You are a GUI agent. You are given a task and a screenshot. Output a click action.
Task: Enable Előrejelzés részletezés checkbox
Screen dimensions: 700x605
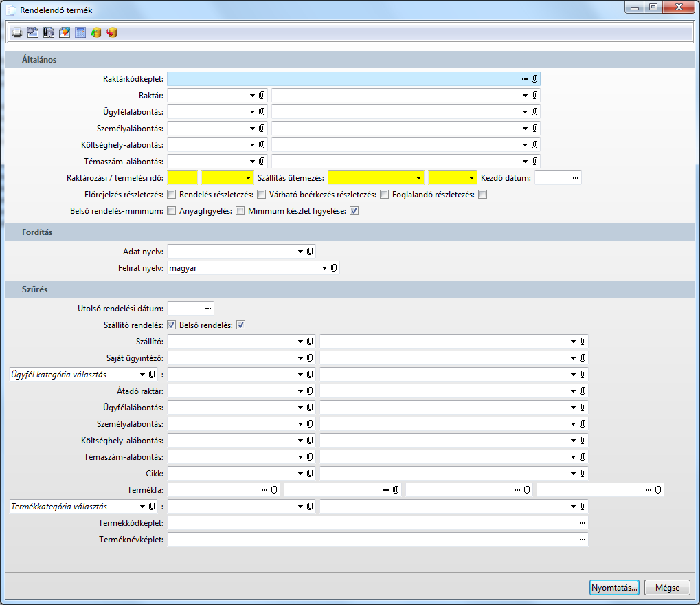click(x=171, y=195)
